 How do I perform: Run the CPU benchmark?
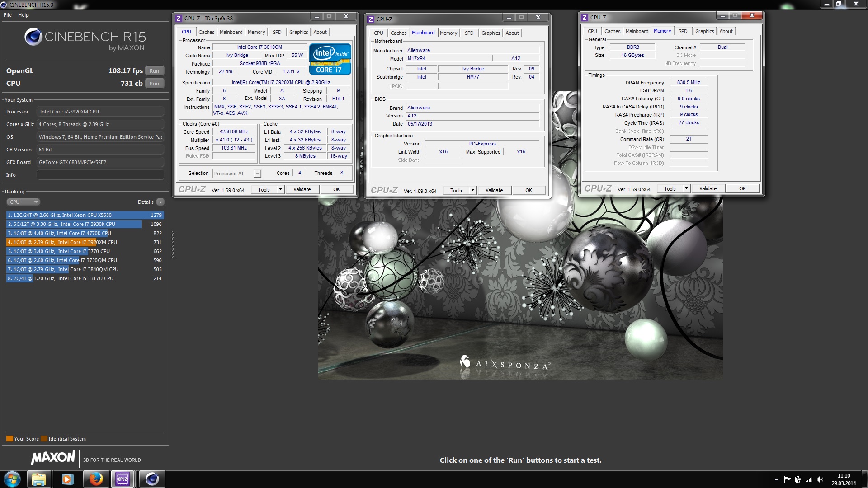point(154,84)
